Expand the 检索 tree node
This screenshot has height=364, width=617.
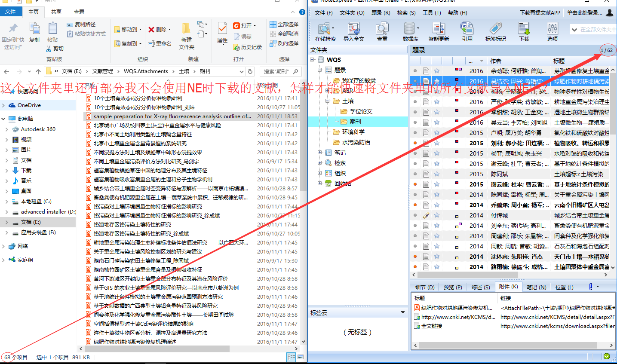(319, 163)
